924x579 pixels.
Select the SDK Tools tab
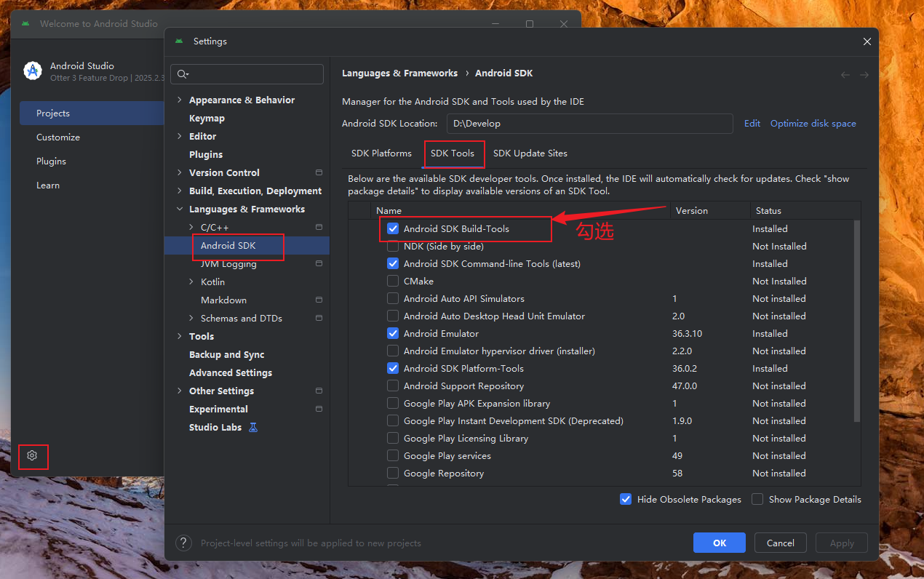click(x=453, y=153)
